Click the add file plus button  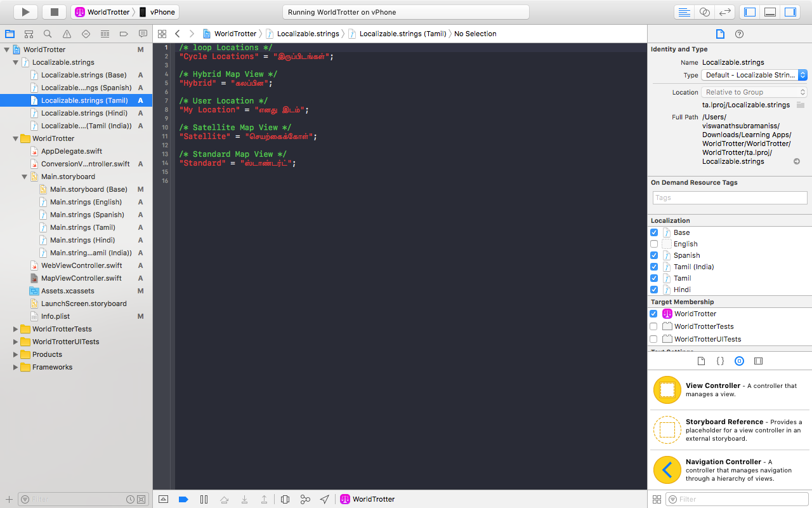pyautogui.click(x=9, y=499)
